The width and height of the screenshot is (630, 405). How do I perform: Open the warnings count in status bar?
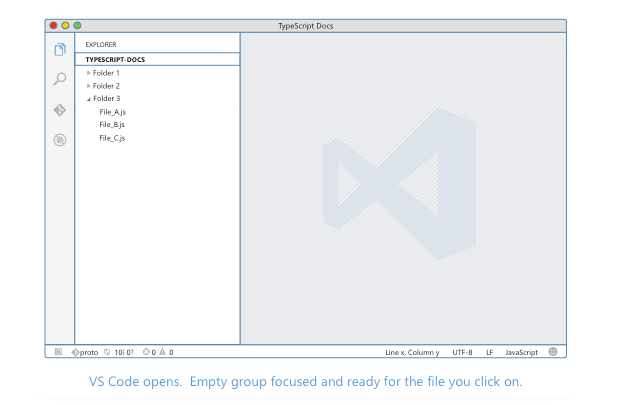(166, 352)
